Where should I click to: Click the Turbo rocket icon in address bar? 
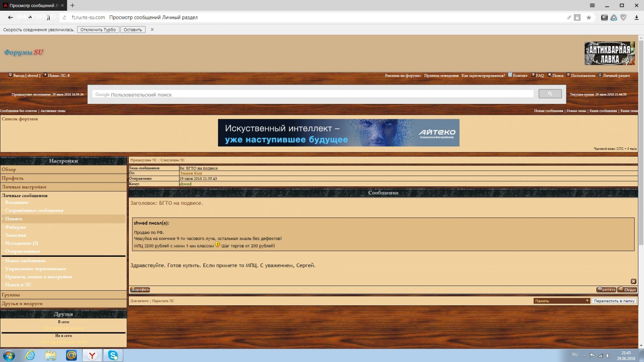point(569,18)
